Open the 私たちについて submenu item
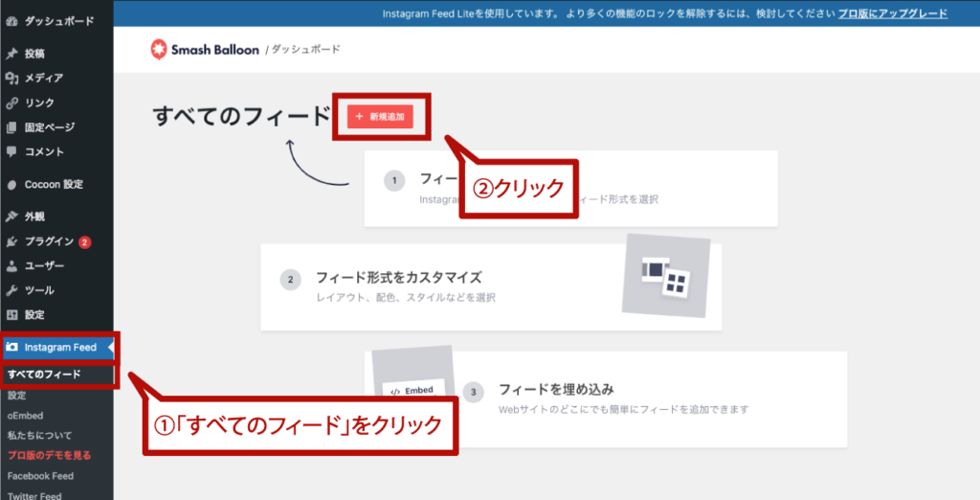 pos(40,436)
